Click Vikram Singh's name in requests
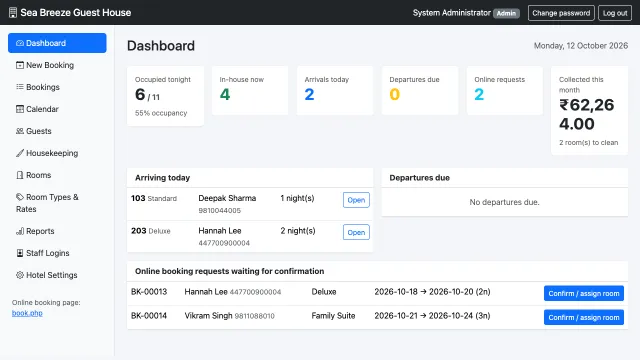 click(x=208, y=316)
